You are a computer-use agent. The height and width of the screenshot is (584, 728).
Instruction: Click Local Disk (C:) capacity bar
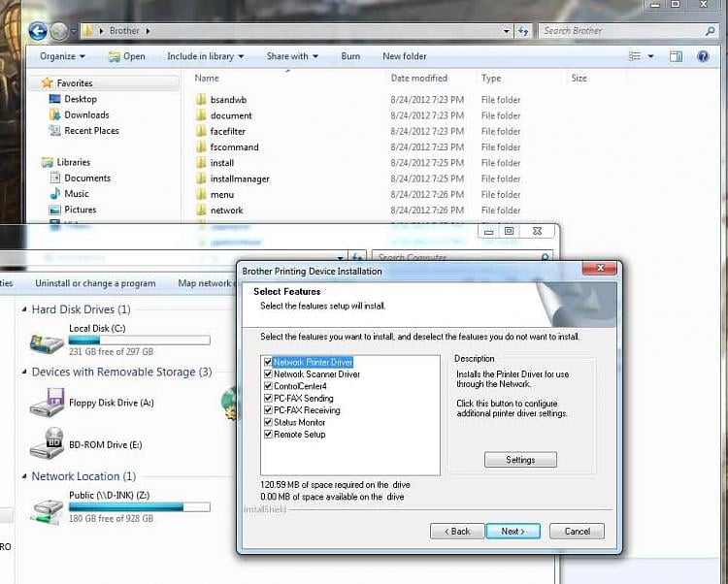point(139,341)
